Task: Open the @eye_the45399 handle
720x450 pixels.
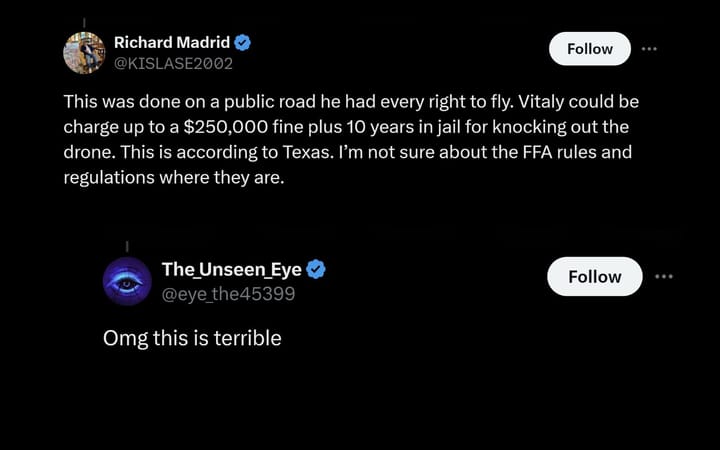Action: [x=229, y=293]
